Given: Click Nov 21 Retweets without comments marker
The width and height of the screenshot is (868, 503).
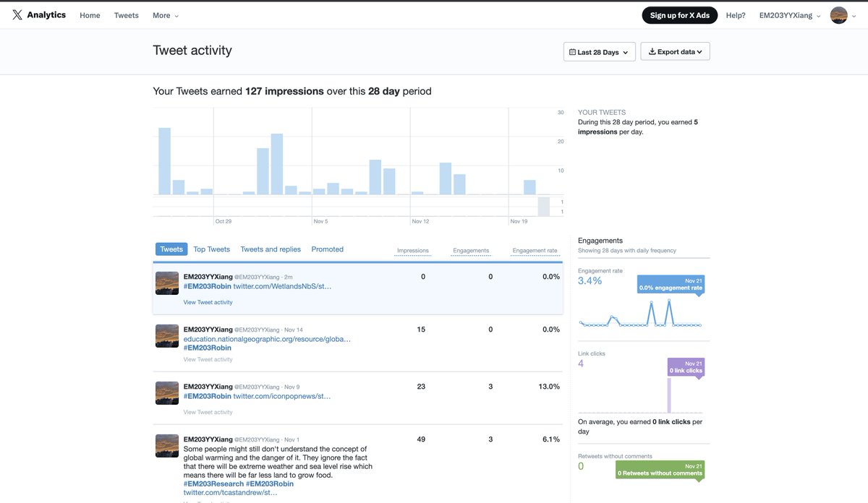Looking at the screenshot, I should (x=660, y=470).
